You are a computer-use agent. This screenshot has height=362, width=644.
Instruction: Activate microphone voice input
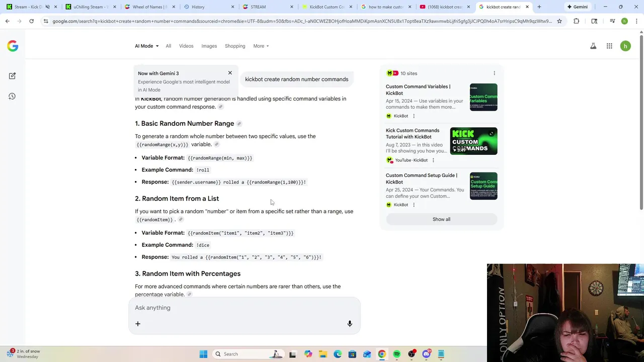[350, 324]
